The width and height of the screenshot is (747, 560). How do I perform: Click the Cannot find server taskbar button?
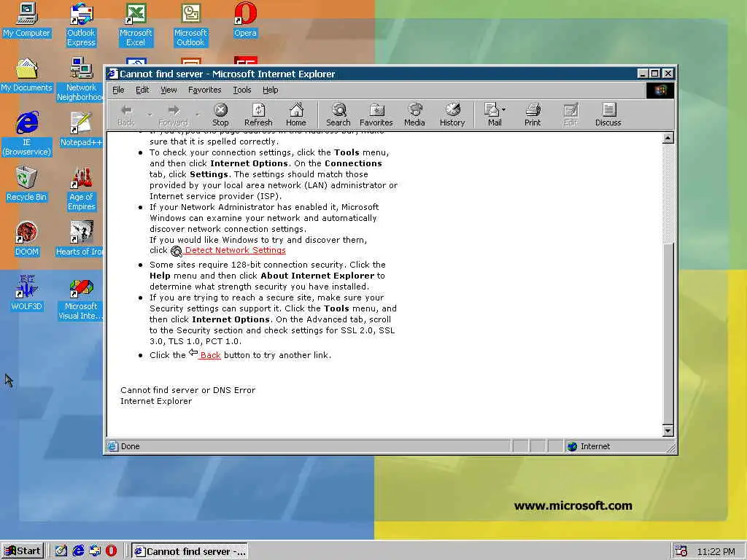tap(190, 551)
